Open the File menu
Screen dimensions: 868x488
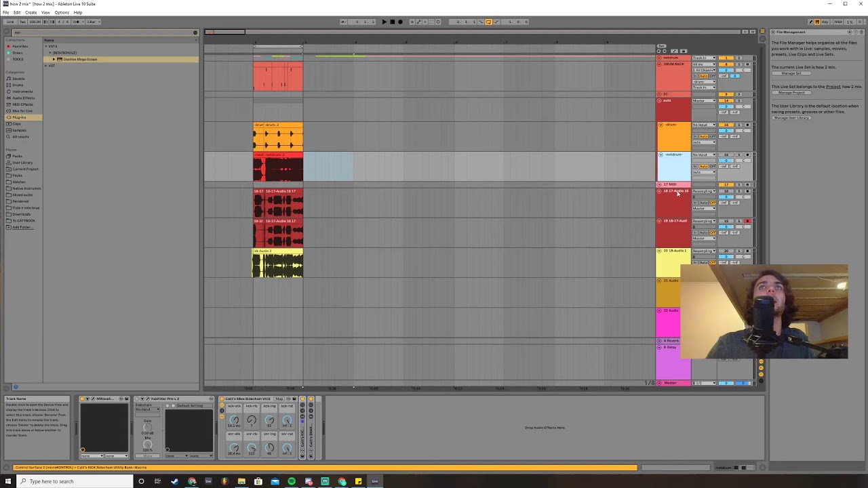pyautogui.click(x=5, y=12)
